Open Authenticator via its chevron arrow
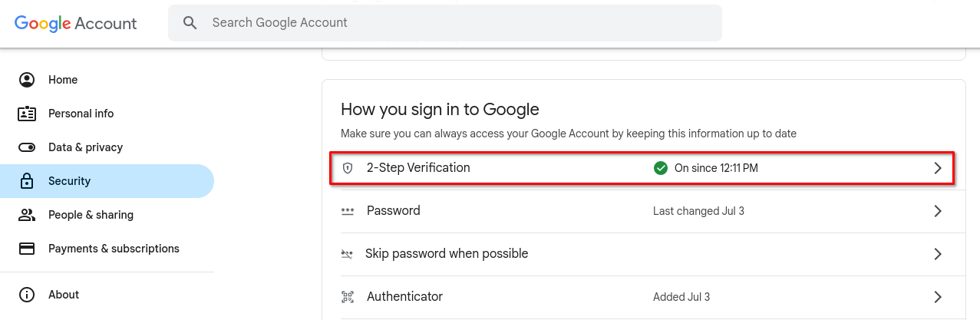Image resolution: width=980 pixels, height=320 pixels. (x=937, y=297)
